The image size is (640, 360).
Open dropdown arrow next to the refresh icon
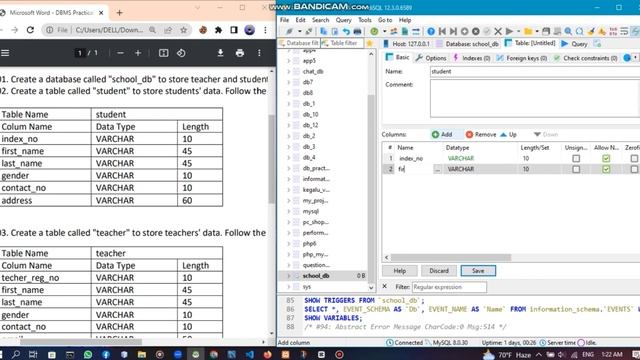click(384, 31)
